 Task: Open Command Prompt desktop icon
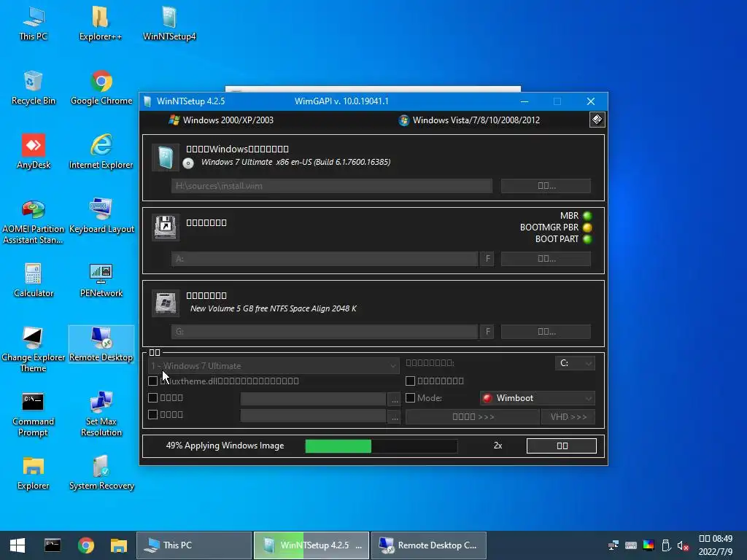tap(34, 414)
